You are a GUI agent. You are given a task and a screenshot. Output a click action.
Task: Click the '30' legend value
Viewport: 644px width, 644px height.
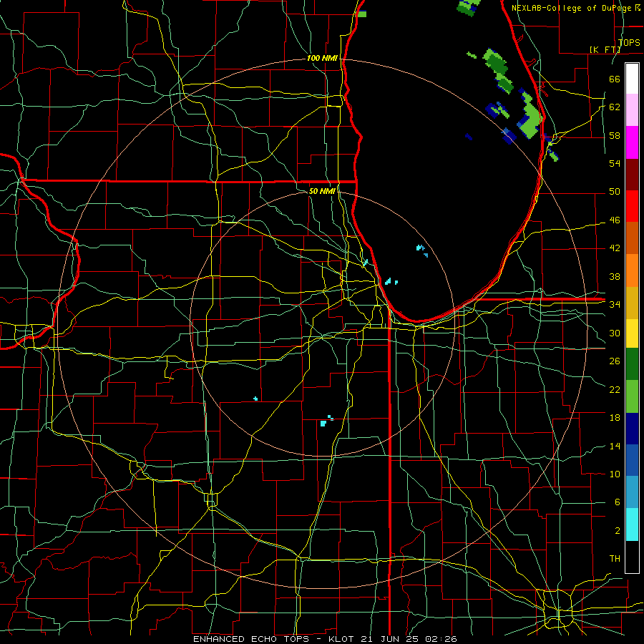(615, 333)
